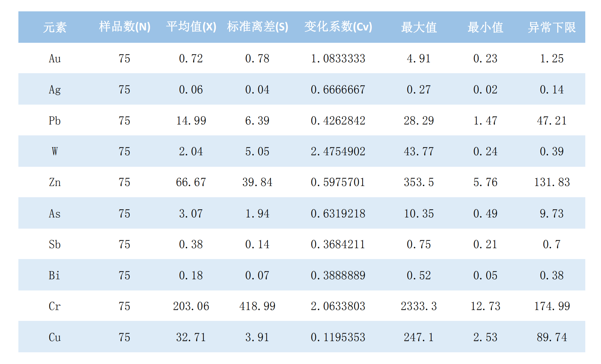
Task: Click the 元素 column header
Action: (55, 27)
